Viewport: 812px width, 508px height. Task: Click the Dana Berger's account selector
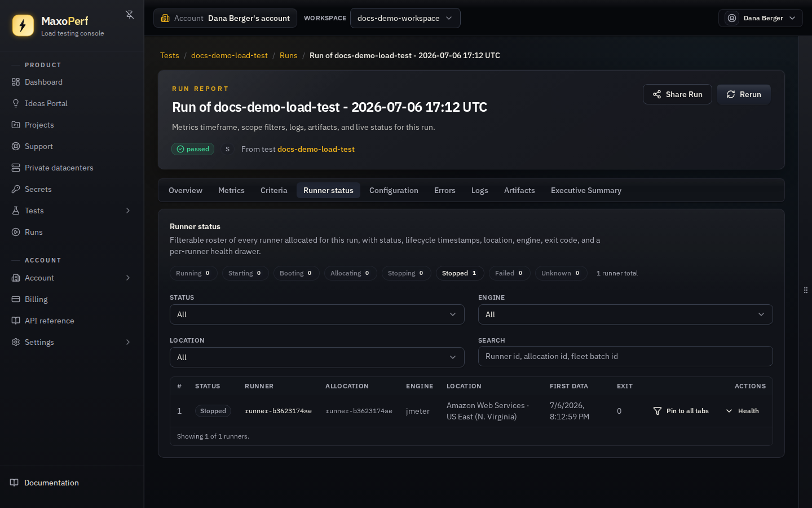click(226, 18)
